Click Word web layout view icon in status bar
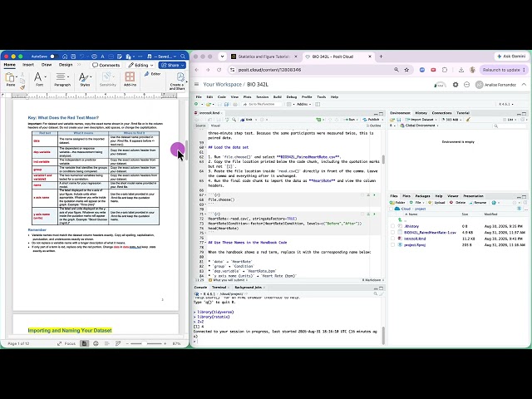 (x=96, y=343)
